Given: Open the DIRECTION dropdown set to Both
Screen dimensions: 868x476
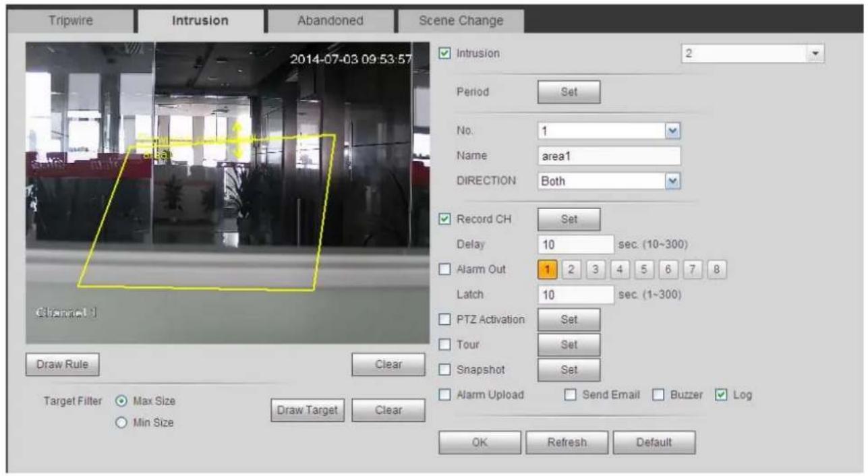Looking at the screenshot, I should point(609,181).
